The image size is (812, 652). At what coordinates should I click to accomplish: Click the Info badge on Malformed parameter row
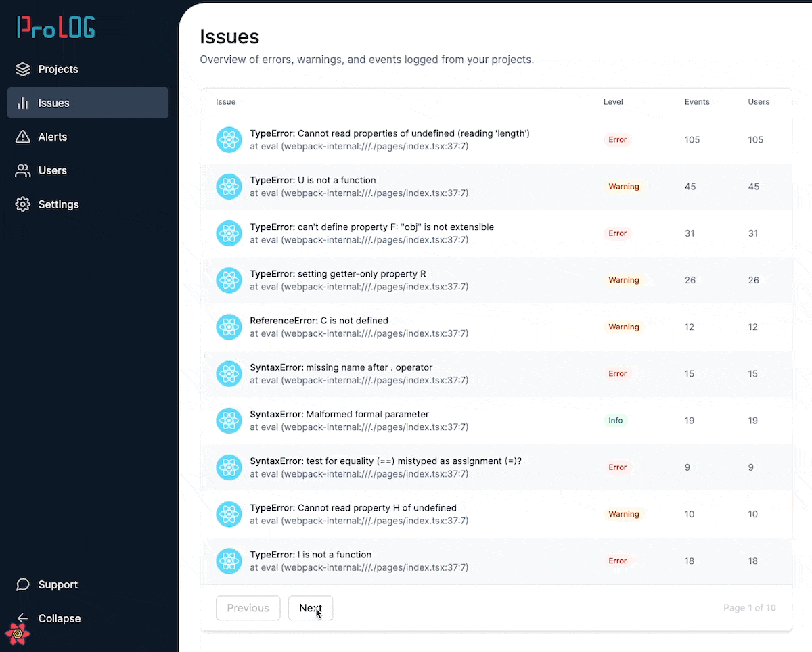(616, 421)
